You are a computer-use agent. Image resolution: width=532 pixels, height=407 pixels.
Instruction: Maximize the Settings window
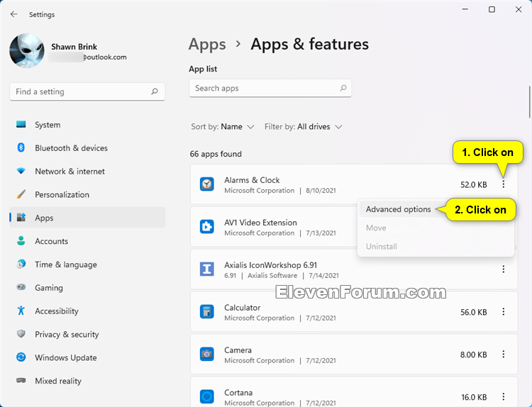tap(492, 9)
